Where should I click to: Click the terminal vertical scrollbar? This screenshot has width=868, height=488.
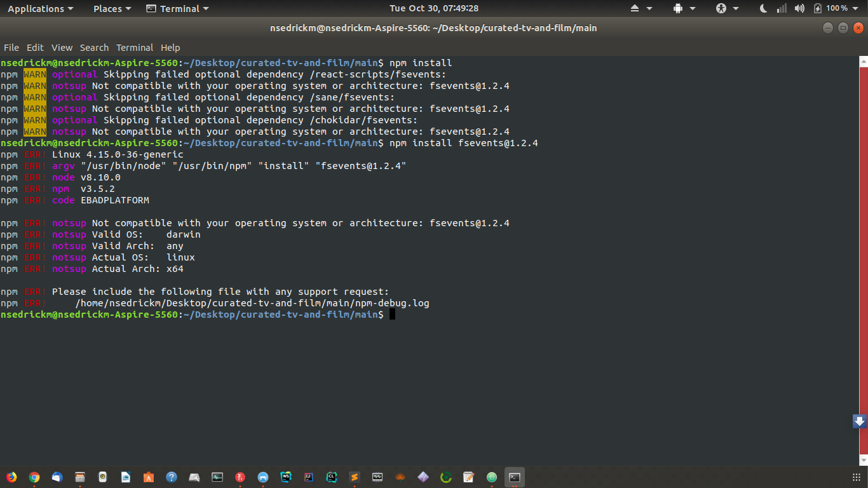(863, 261)
